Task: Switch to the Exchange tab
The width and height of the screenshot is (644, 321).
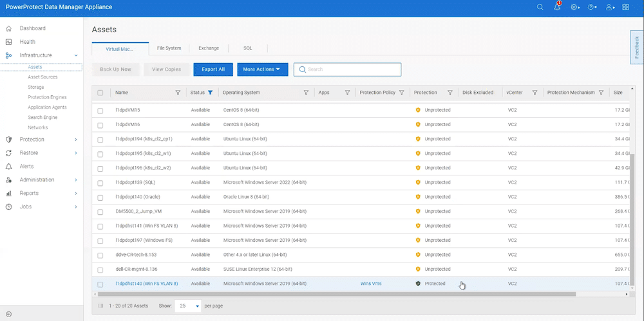Action: 209,48
